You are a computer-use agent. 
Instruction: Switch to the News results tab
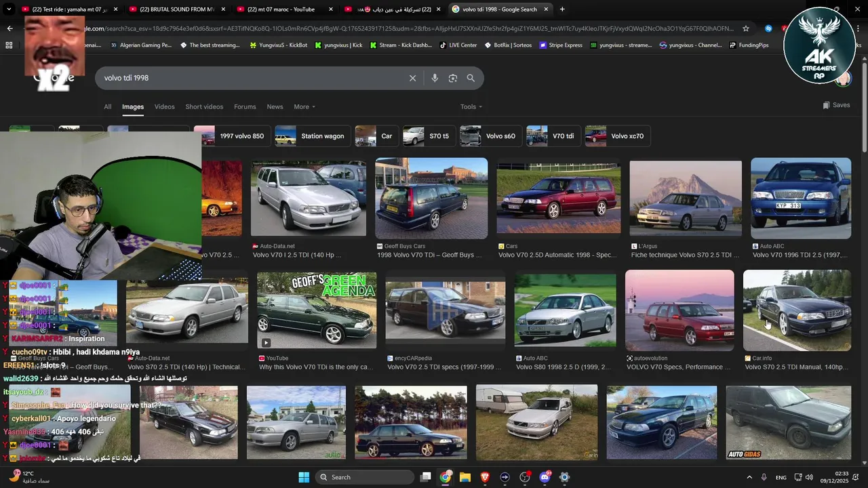tap(275, 106)
